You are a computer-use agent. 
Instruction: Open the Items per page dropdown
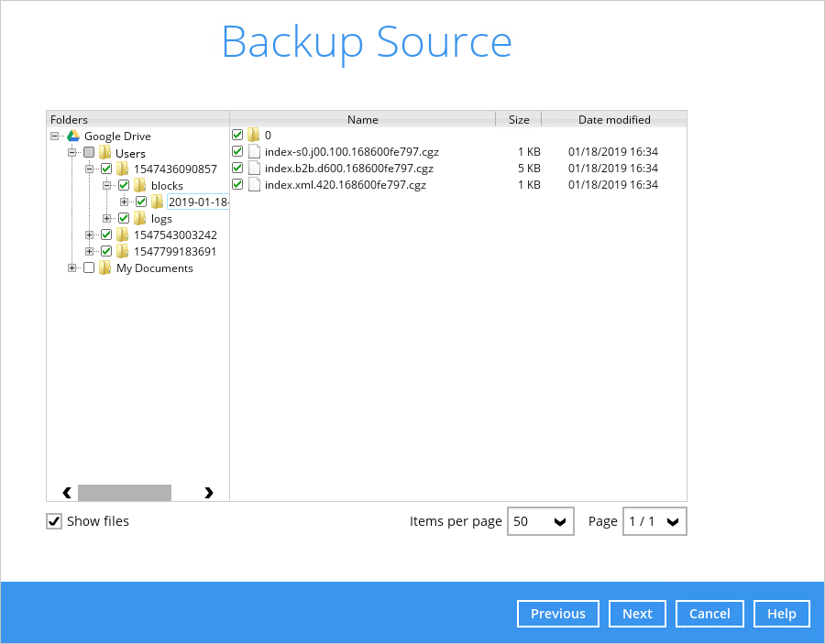point(540,521)
